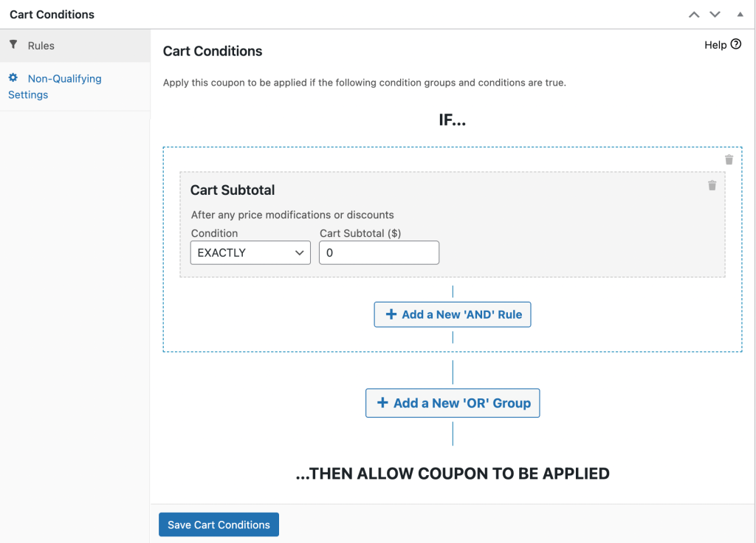Save Cart Conditions
Viewport: 756px width, 543px height.
[219, 525]
